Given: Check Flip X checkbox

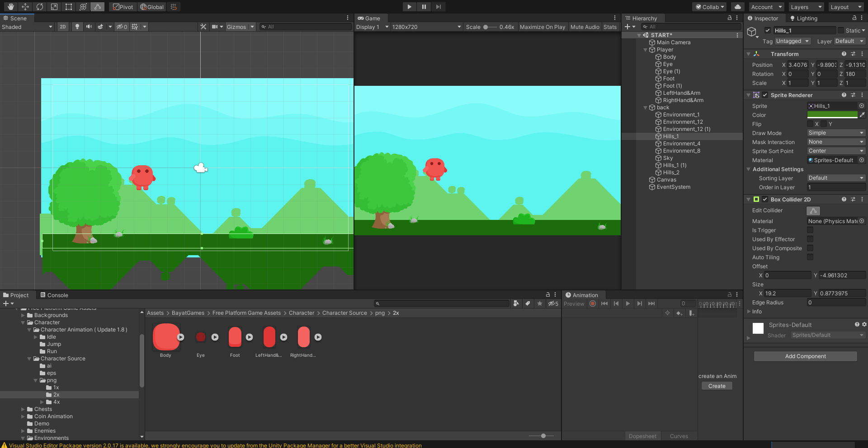Looking at the screenshot, I should pyautogui.click(x=810, y=124).
